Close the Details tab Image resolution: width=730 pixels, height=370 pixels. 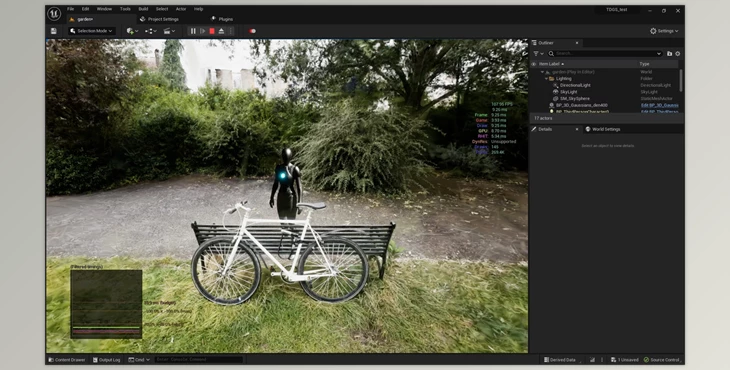pos(577,129)
